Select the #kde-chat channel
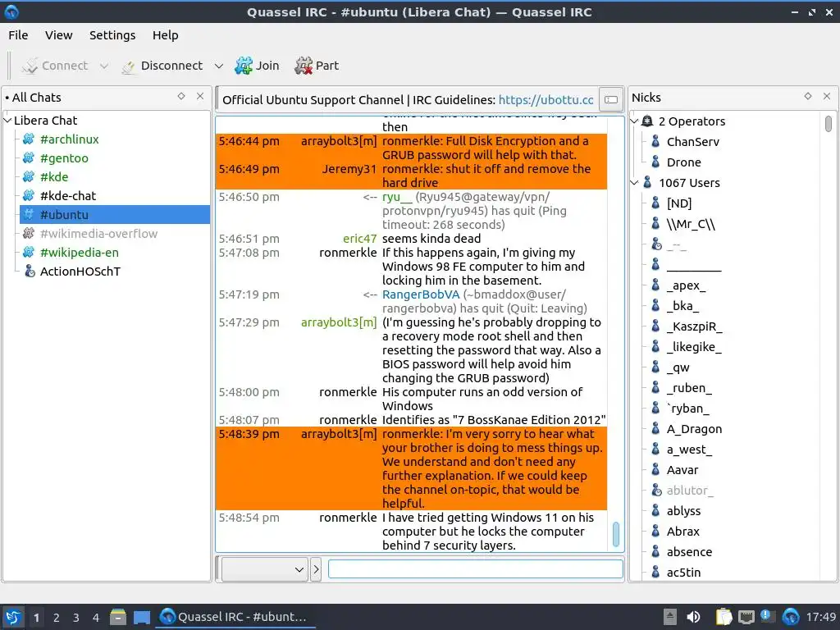This screenshot has height=630, width=840. [x=68, y=195]
